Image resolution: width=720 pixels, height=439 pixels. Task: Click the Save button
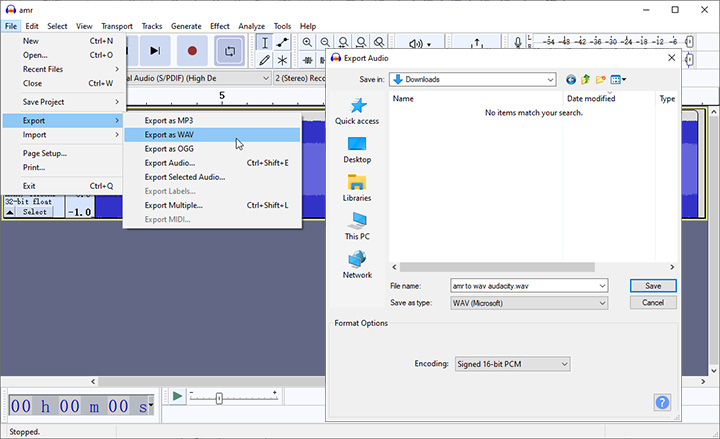tap(653, 285)
